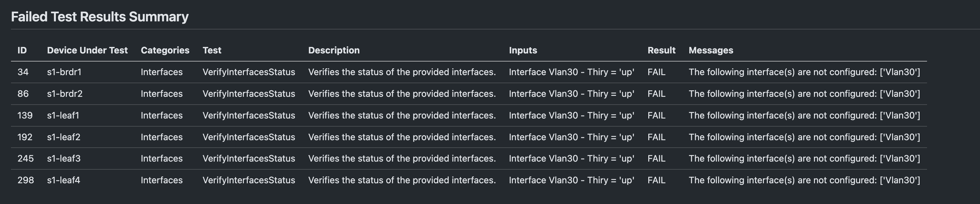
Task: Click the s1-brdr1 device cell
Action: 64,72
